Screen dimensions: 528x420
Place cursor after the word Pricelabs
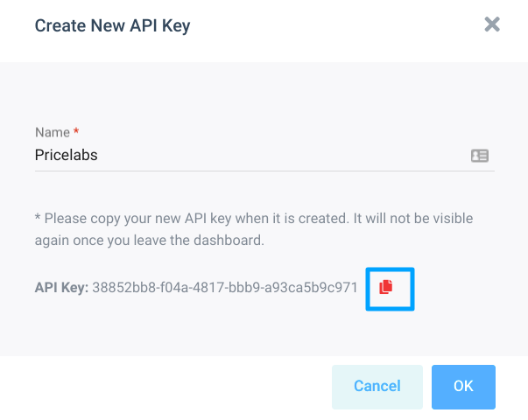[98, 156]
